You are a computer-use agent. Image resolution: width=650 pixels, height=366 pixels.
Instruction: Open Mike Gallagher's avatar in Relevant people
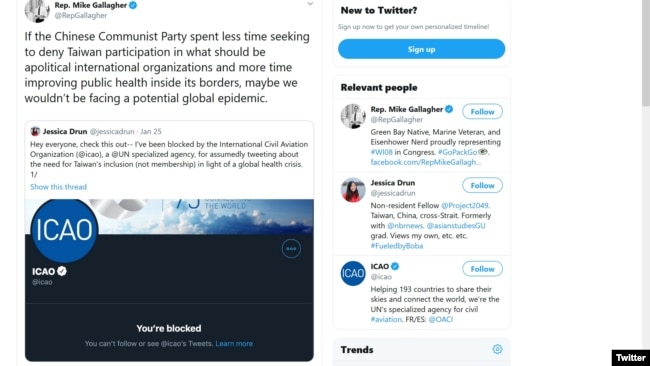(353, 116)
